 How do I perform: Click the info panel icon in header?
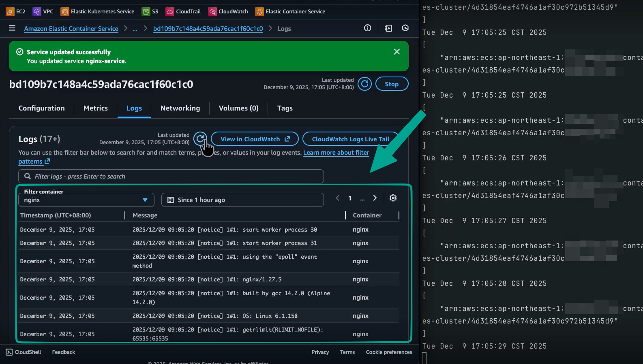click(x=367, y=28)
